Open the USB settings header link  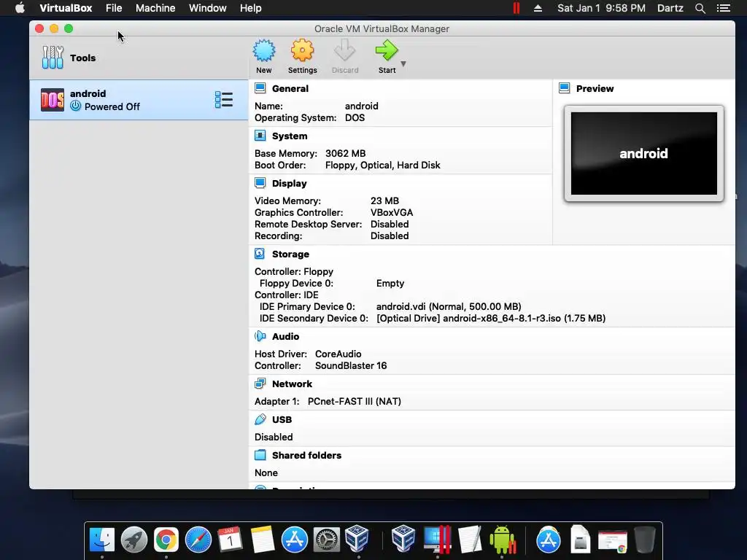282,419
